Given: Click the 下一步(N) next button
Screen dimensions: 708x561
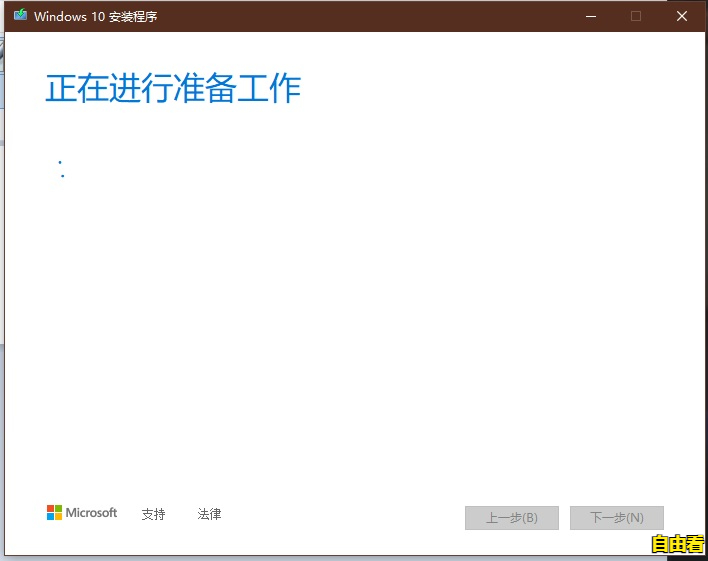Looking at the screenshot, I should click(616, 518).
